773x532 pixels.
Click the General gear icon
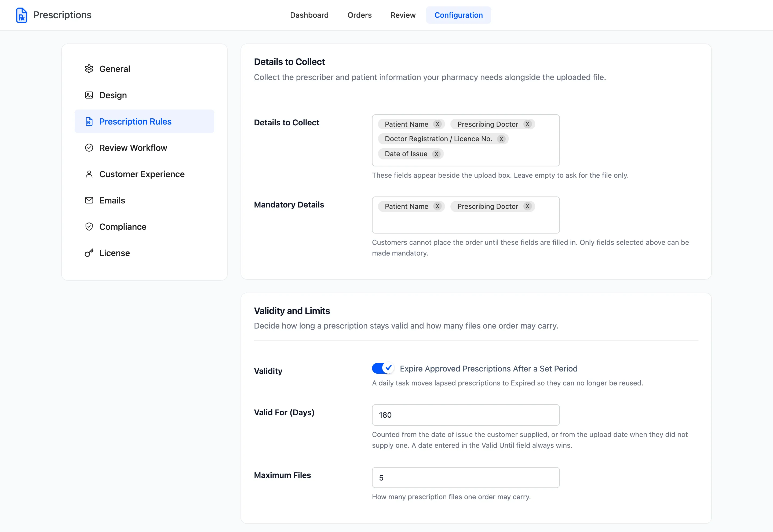click(89, 69)
